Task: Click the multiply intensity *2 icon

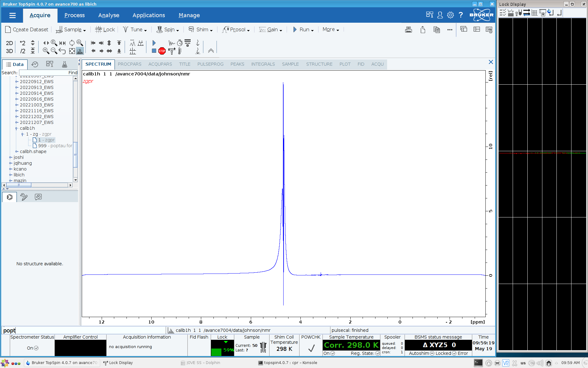Action: (x=22, y=43)
